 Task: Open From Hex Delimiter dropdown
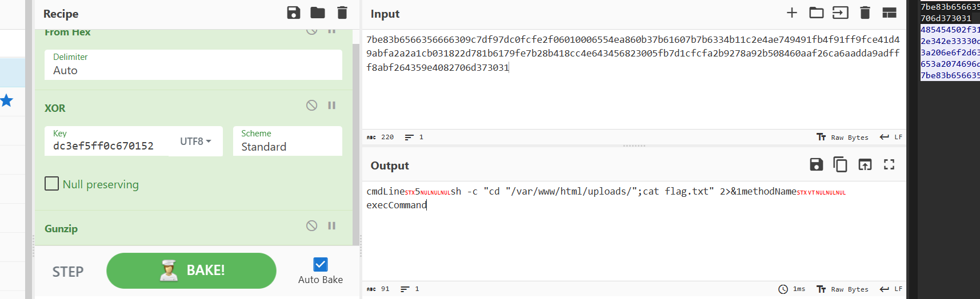point(193,64)
